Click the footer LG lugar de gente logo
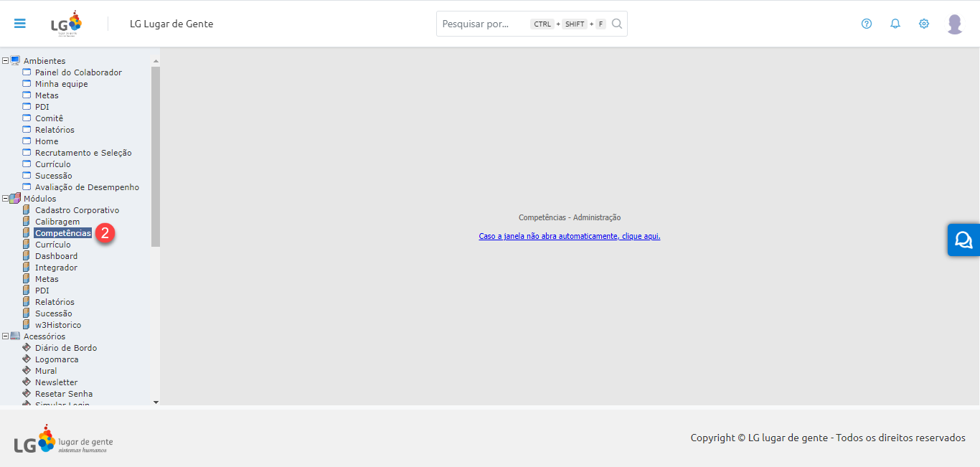980x467 pixels. coord(63,439)
